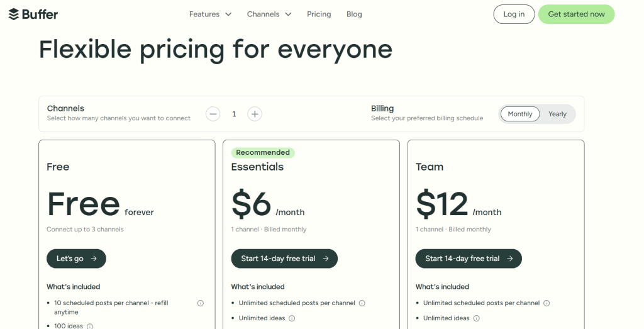Click the Log in button
The image size is (644, 329).
[514, 14]
